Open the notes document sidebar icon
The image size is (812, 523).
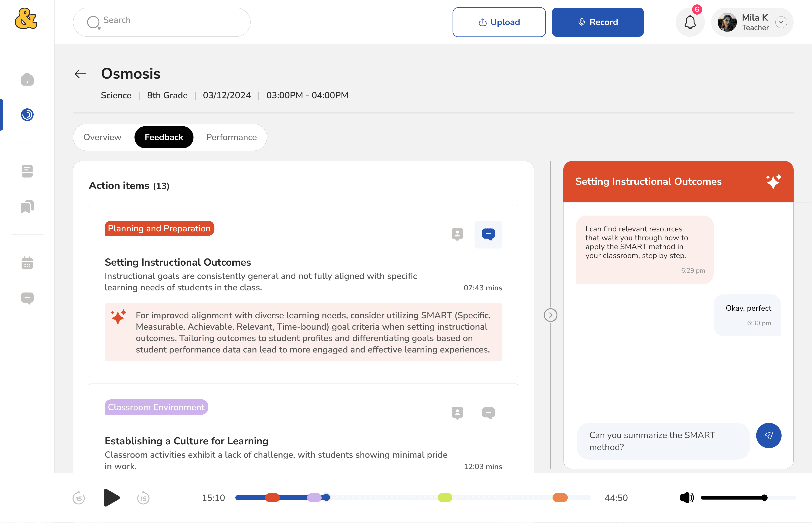pyautogui.click(x=27, y=171)
